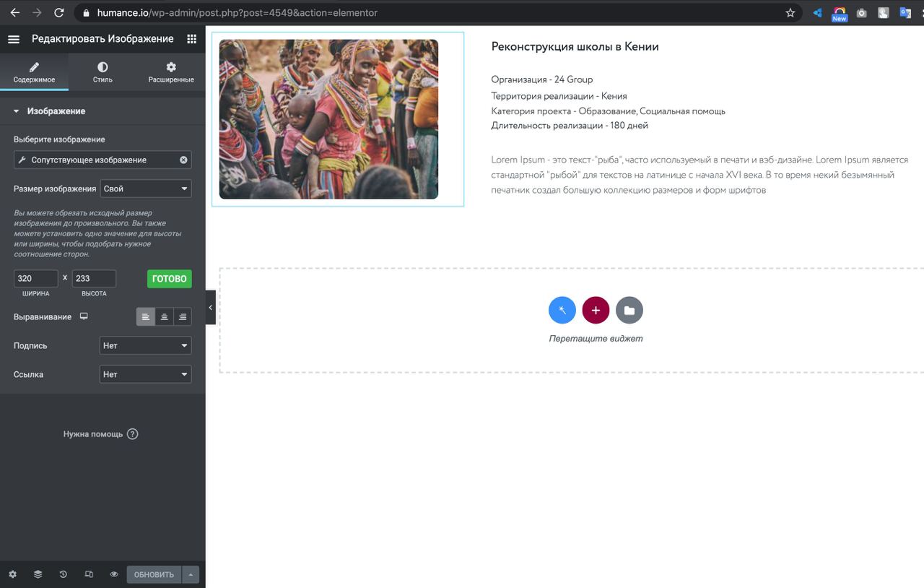The width and height of the screenshot is (924, 588).
Task: Select the Категория проекта text line
Action: point(608,111)
